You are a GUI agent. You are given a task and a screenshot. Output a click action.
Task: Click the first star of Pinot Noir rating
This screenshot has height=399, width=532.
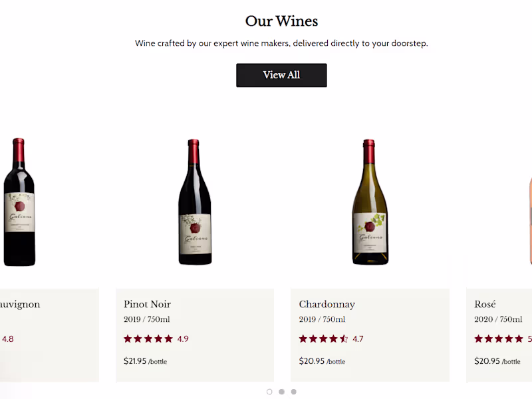128,339
